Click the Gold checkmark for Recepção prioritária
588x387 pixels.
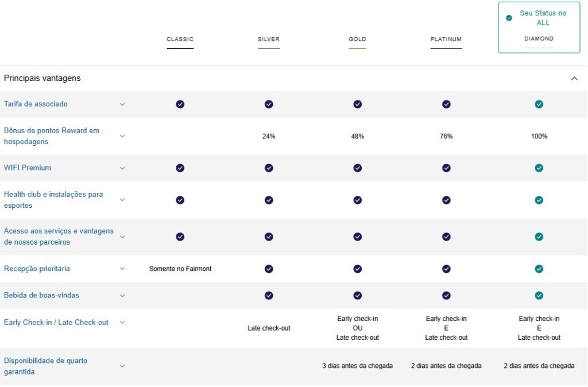358,269
